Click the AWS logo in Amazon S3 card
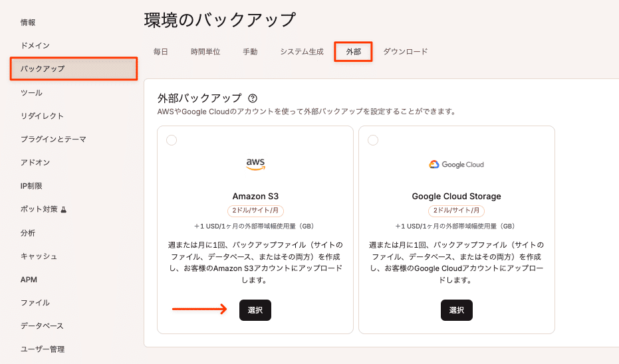The image size is (619, 364). (x=255, y=164)
